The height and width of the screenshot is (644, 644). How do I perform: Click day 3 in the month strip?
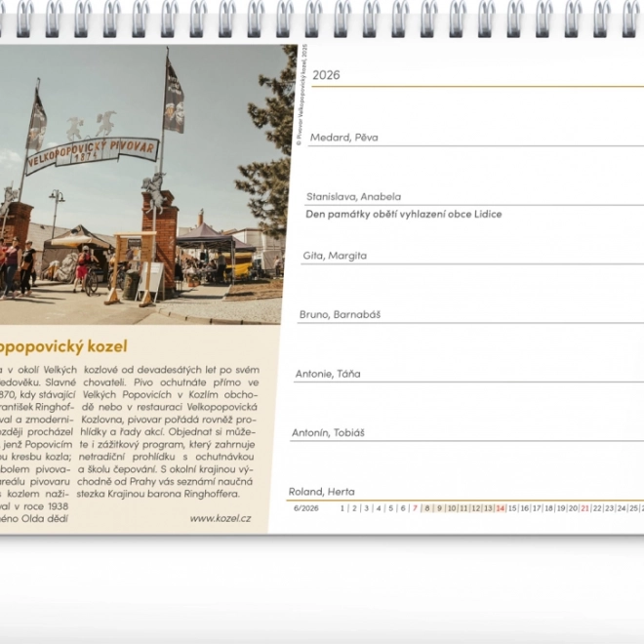click(366, 508)
